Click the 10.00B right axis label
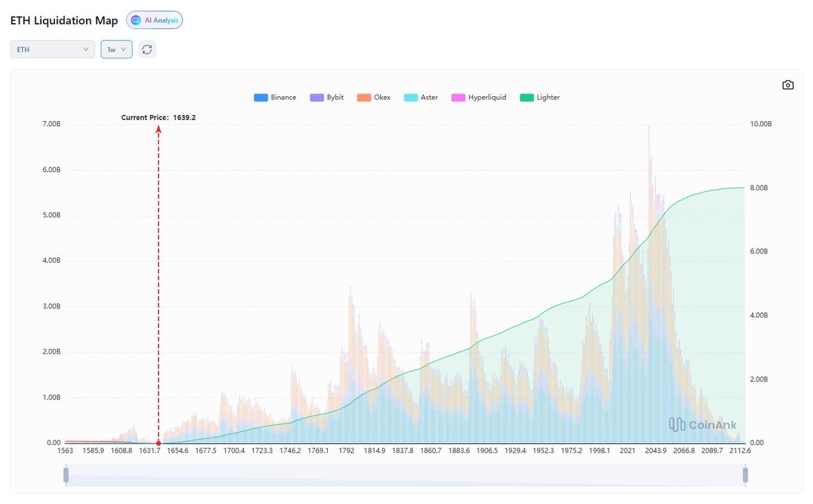Image resolution: width=813 pixels, height=504 pixels. [x=762, y=125]
